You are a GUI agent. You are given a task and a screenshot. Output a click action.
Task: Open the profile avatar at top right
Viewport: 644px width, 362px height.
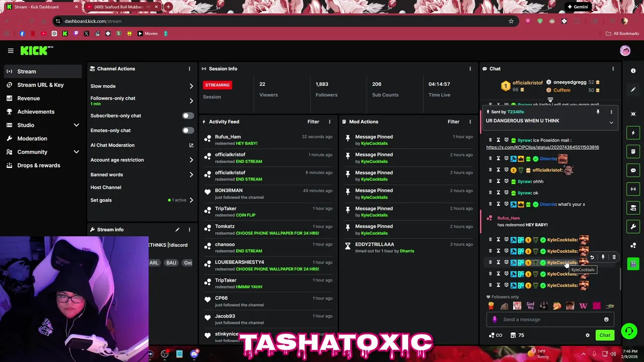625,51
